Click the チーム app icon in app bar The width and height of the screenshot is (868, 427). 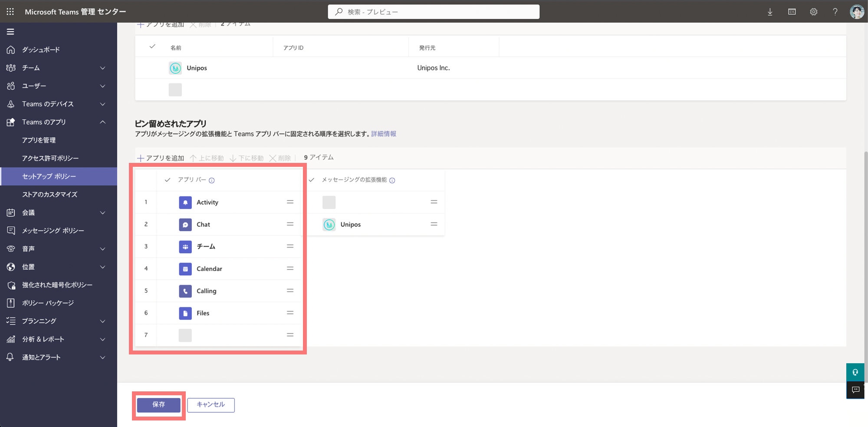pos(185,247)
